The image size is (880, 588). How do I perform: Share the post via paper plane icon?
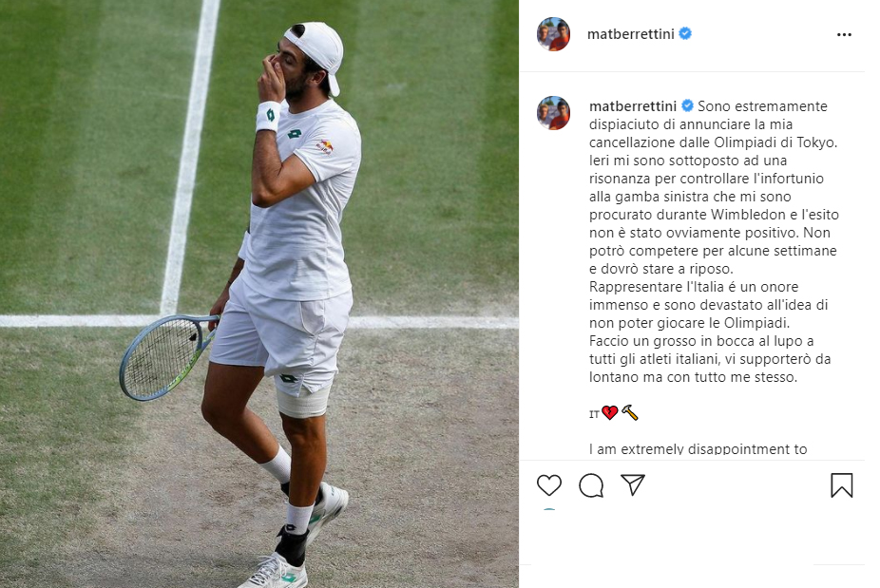click(633, 485)
